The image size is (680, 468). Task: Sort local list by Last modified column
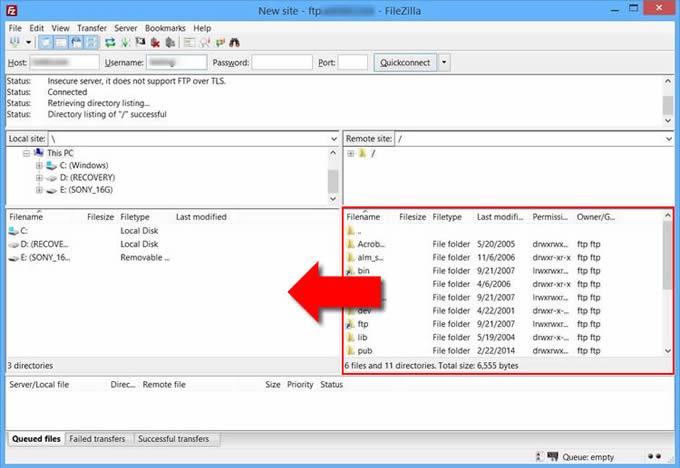[201, 217]
